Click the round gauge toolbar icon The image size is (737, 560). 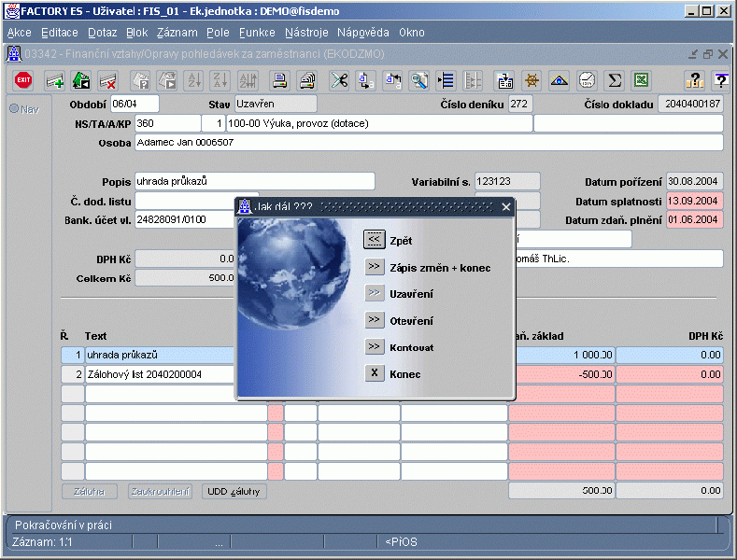[x=587, y=81]
